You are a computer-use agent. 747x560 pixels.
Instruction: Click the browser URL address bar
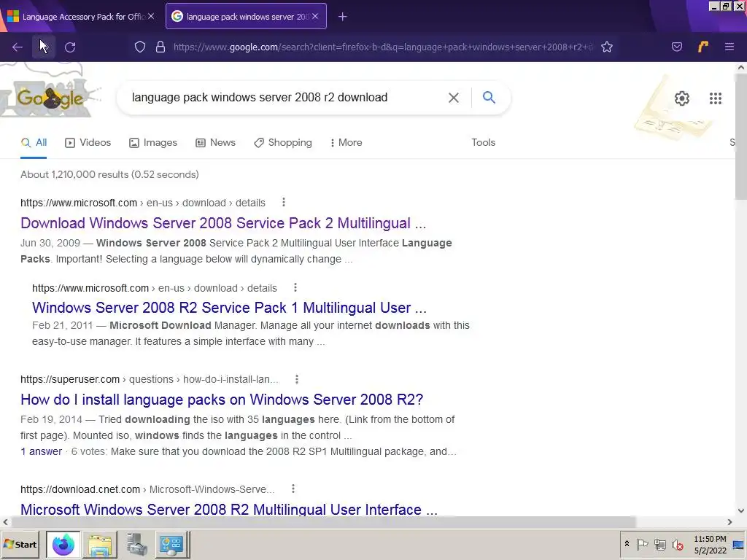tap(383, 47)
